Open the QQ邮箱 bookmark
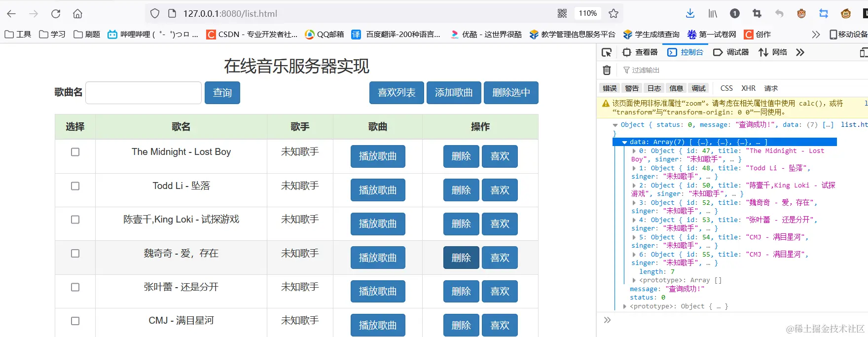 [324, 35]
